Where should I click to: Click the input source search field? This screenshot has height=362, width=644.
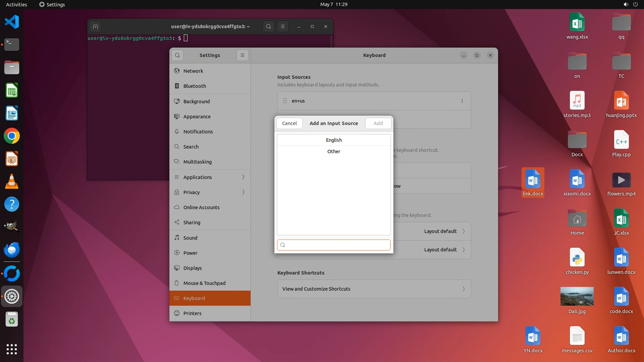click(x=335, y=245)
